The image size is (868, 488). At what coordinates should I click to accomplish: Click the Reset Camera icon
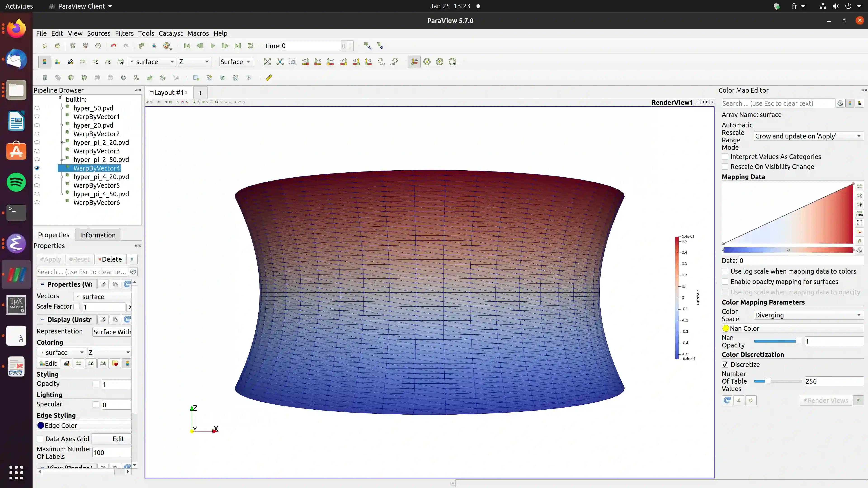(x=267, y=62)
